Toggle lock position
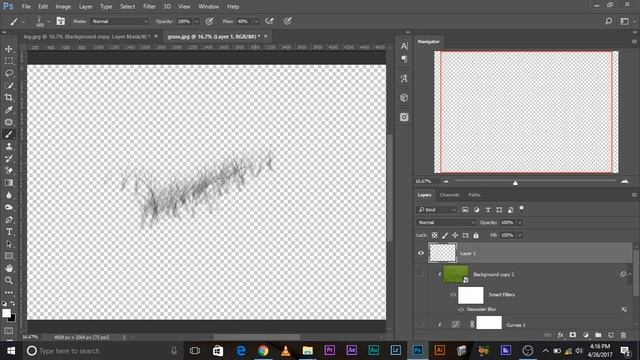The height and width of the screenshot is (360, 640). tap(455, 235)
